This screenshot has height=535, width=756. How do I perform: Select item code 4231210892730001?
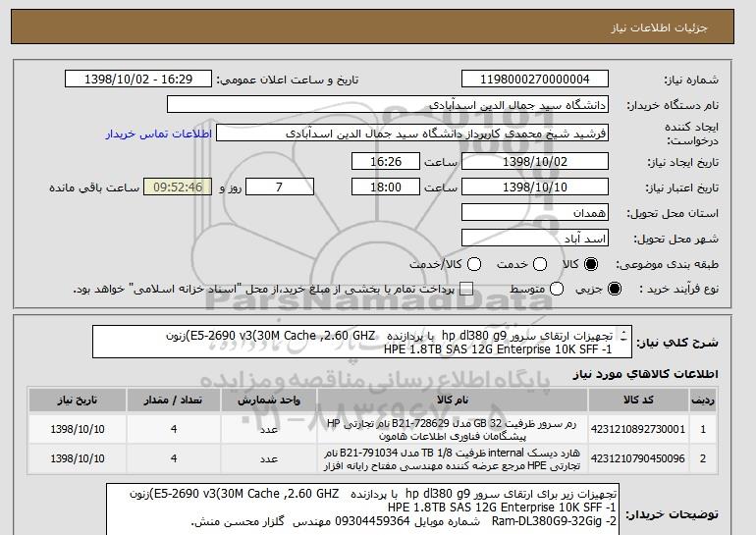(638, 429)
